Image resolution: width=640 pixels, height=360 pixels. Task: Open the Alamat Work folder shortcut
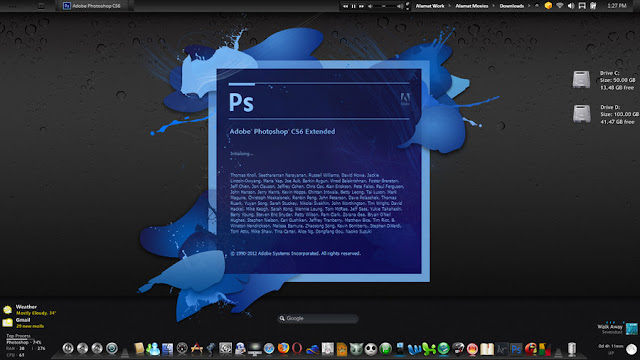click(x=430, y=6)
